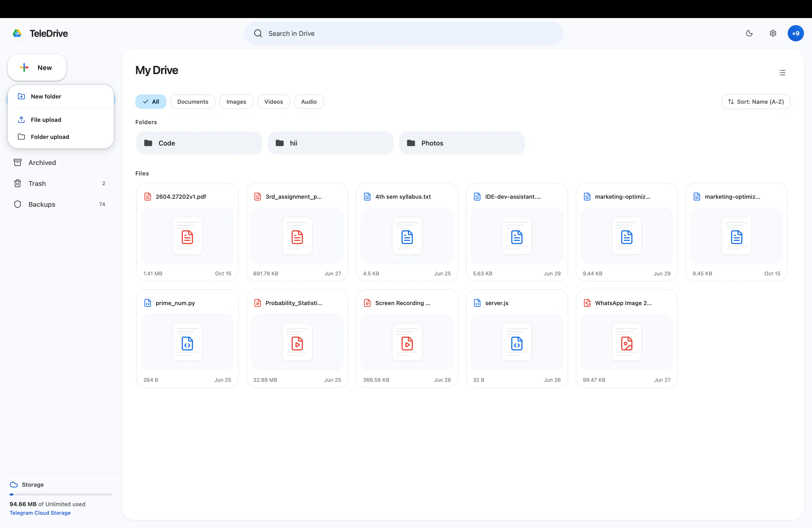Click the Trash bin icon in sidebar
Screen dimensions: 812x528
click(x=17, y=184)
